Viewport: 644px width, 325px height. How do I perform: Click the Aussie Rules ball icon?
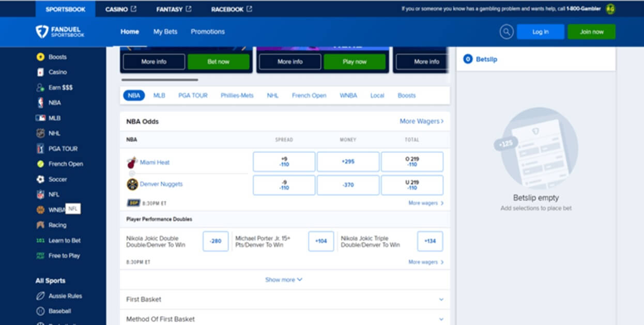40,296
